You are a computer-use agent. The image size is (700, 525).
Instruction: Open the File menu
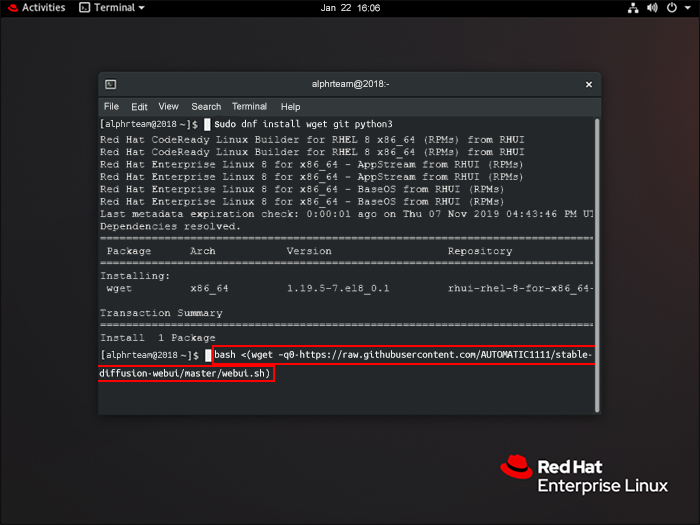(x=111, y=107)
